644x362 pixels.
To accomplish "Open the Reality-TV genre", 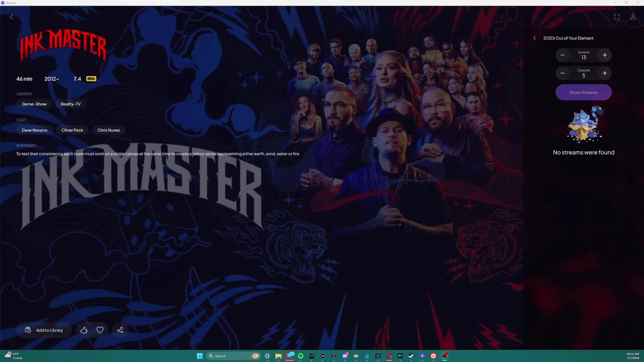I will [x=70, y=104].
